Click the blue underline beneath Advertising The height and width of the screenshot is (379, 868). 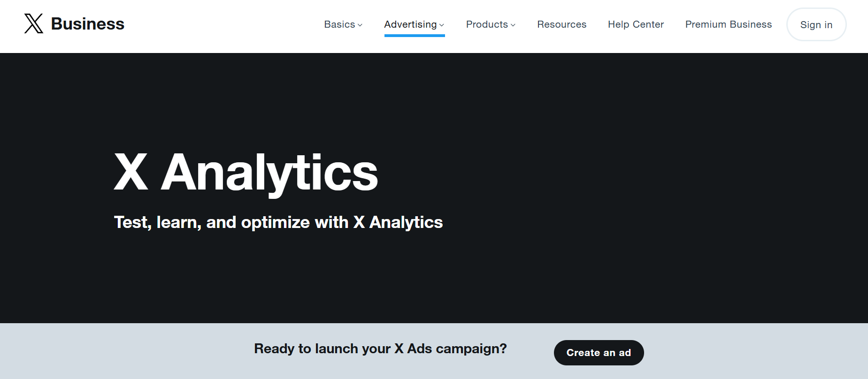pos(414,36)
